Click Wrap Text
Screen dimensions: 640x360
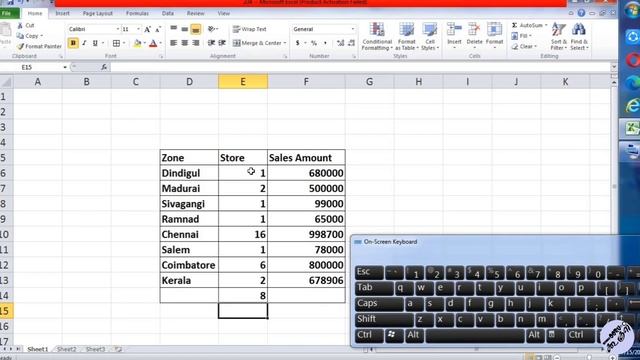pyautogui.click(x=249, y=29)
